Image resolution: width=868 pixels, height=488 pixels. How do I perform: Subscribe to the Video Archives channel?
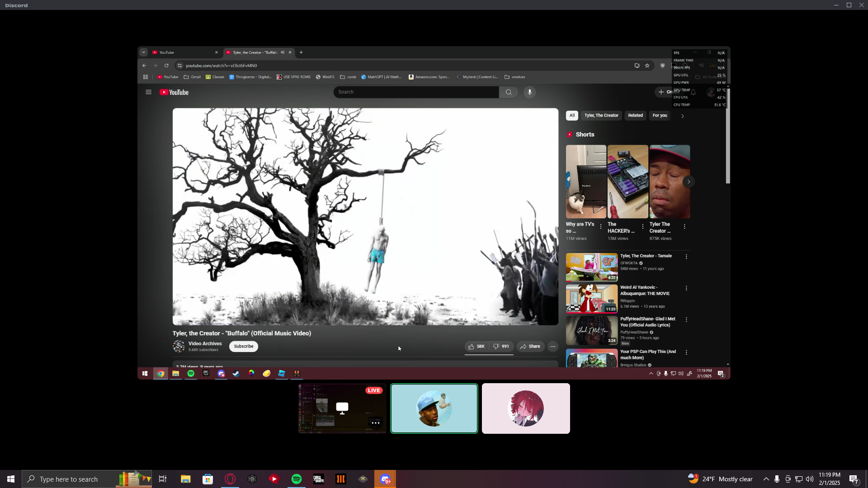(x=243, y=347)
